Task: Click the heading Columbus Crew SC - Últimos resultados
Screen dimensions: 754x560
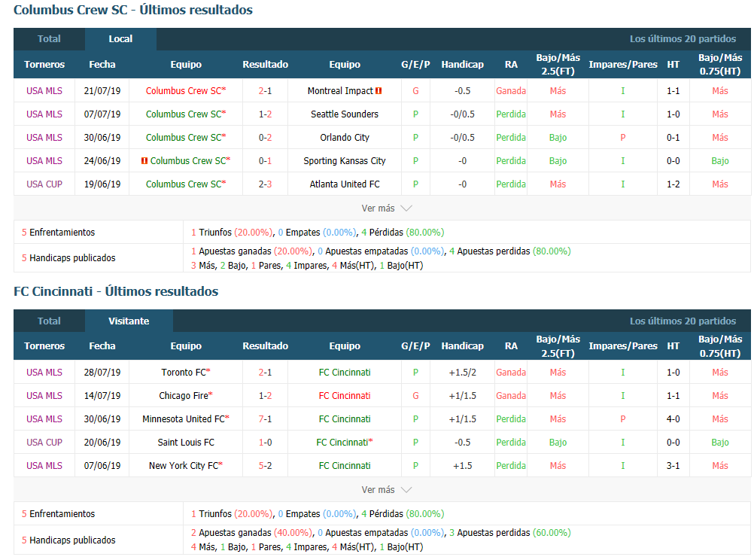Action: [x=133, y=10]
